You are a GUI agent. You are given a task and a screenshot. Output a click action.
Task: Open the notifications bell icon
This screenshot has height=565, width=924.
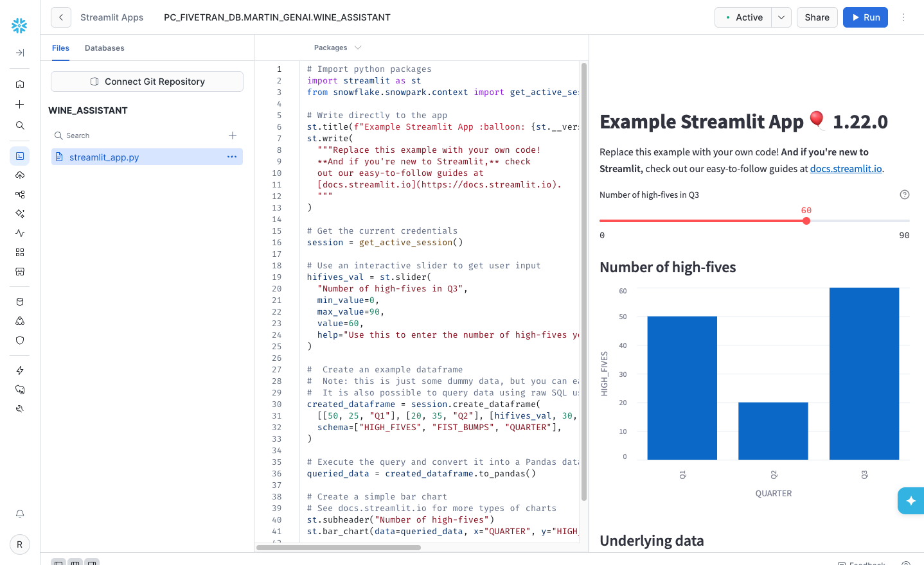(x=20, y=514)
